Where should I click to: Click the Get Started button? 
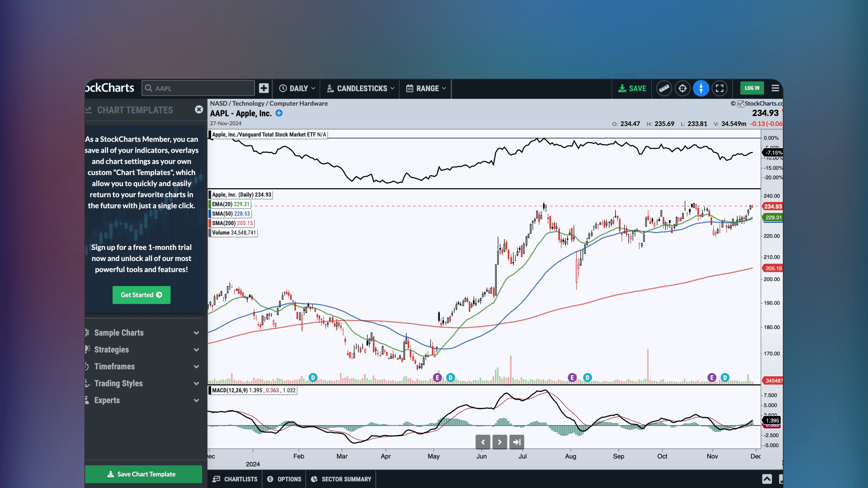141,295
